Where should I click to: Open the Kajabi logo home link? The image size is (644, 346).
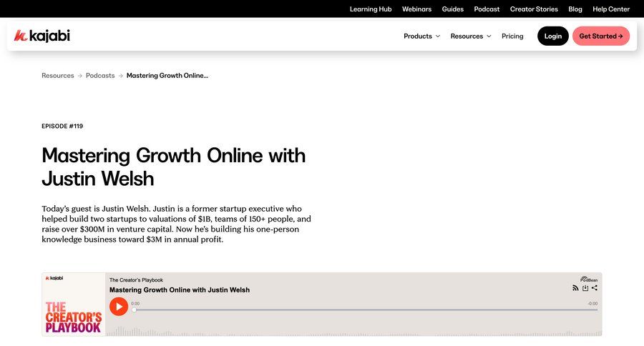[x=42, y=36]
